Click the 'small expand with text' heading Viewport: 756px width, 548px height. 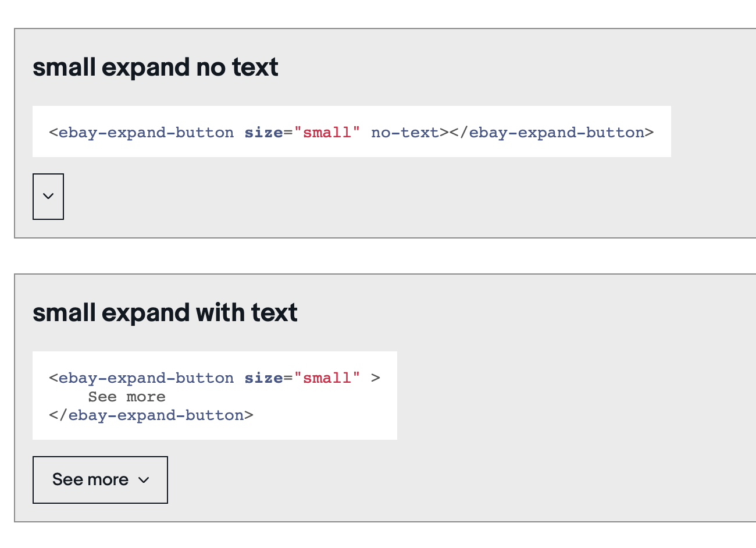coord(165,312)
